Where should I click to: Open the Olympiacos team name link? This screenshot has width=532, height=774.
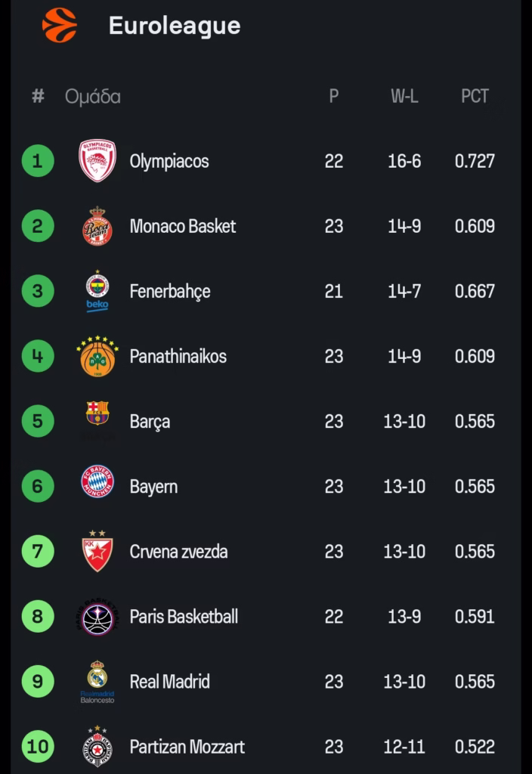tap(169, 161)
